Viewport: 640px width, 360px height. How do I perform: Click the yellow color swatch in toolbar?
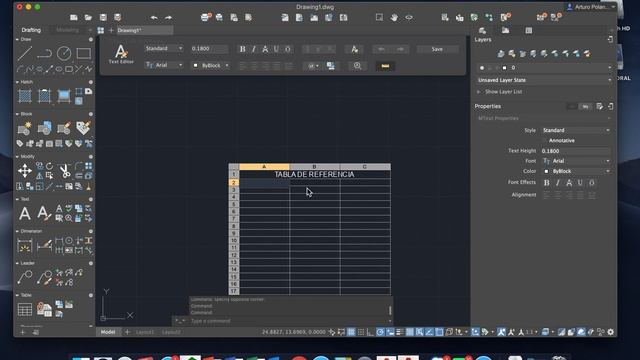[x=385, y=66]
